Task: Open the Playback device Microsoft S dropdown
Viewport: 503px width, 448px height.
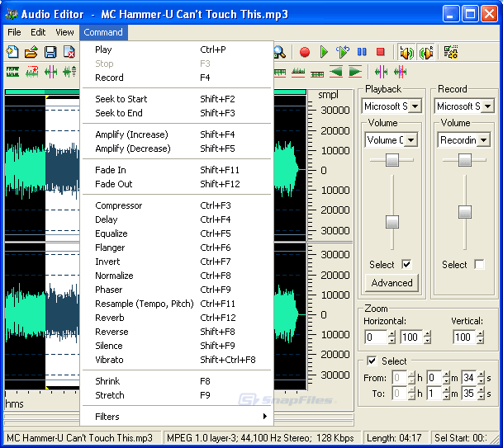Action: (x=415, y=106)
